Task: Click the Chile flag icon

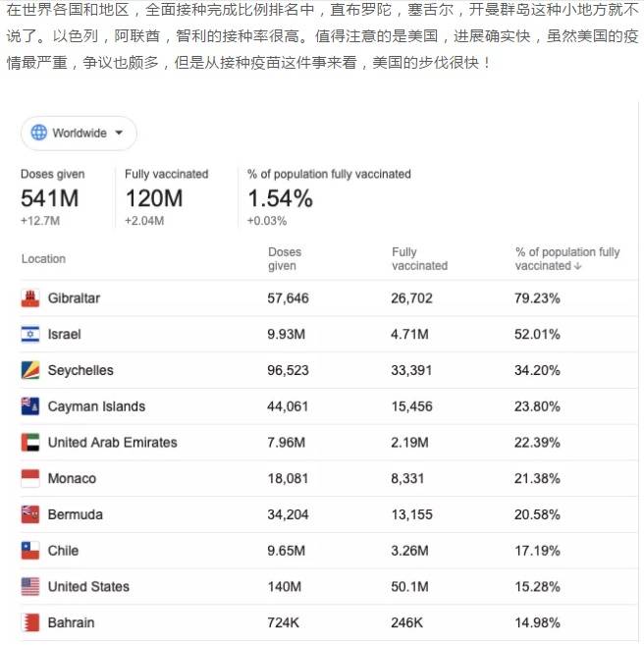Action: (x=30, y=551)
